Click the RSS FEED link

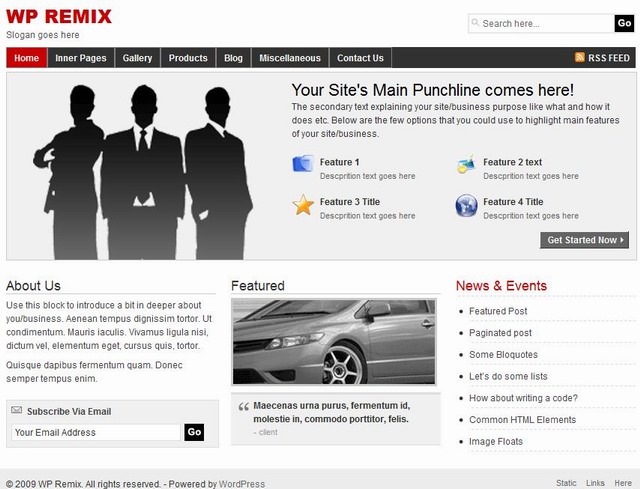coord(609,58)
